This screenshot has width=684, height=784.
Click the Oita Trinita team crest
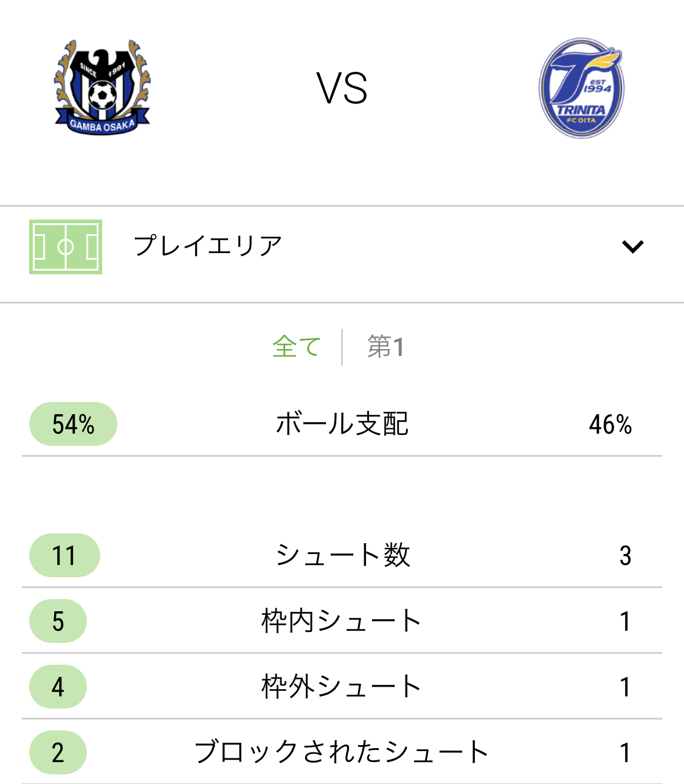[x=581, y=88]
